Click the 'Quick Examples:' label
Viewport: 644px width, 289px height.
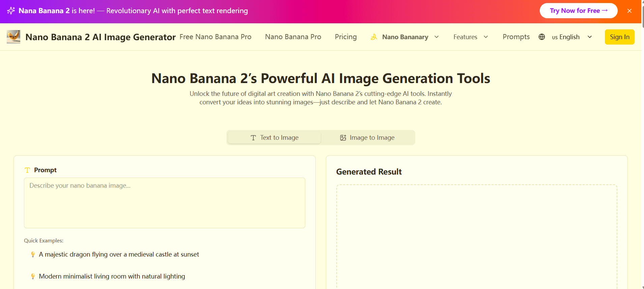coord(44,240)
